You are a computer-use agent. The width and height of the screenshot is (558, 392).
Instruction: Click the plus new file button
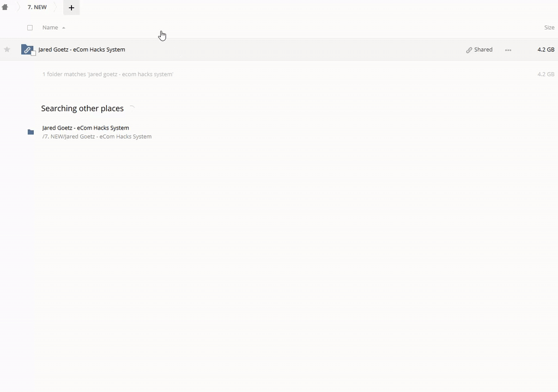[71, 8]
